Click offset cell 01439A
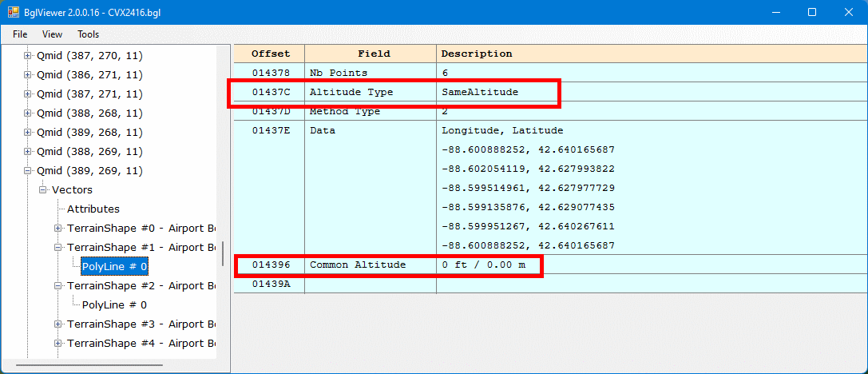Viewport: 868px width, 374px height. (x=270, y=284)
